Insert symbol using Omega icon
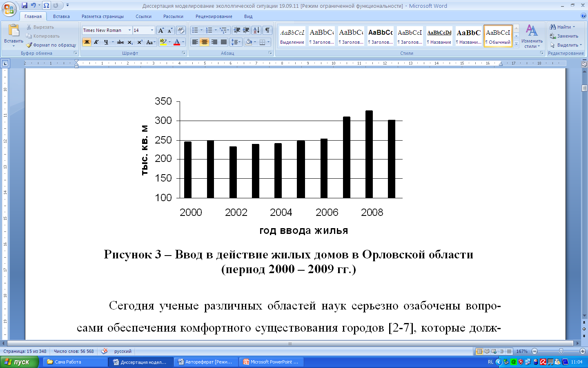The height and width of the screenshot is (368, 588). coord(47,5)
